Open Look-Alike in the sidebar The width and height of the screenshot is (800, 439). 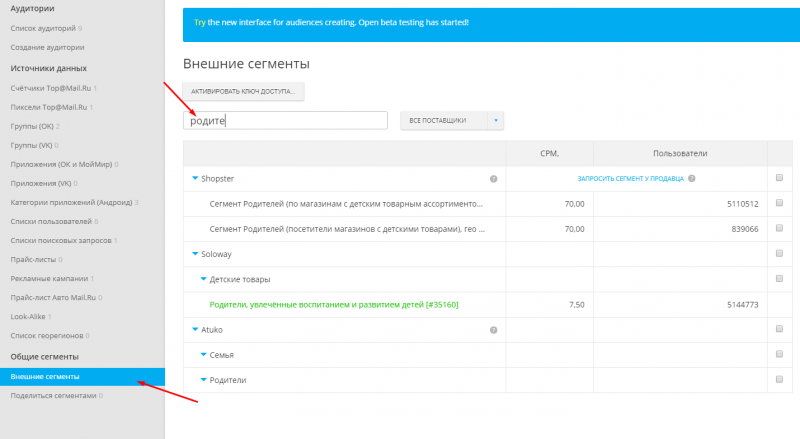[x=28, y=316]
